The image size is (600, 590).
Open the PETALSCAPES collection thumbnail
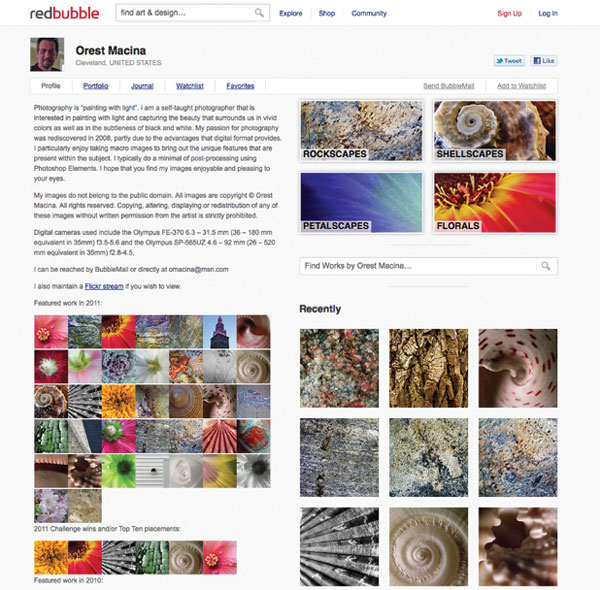361,202
